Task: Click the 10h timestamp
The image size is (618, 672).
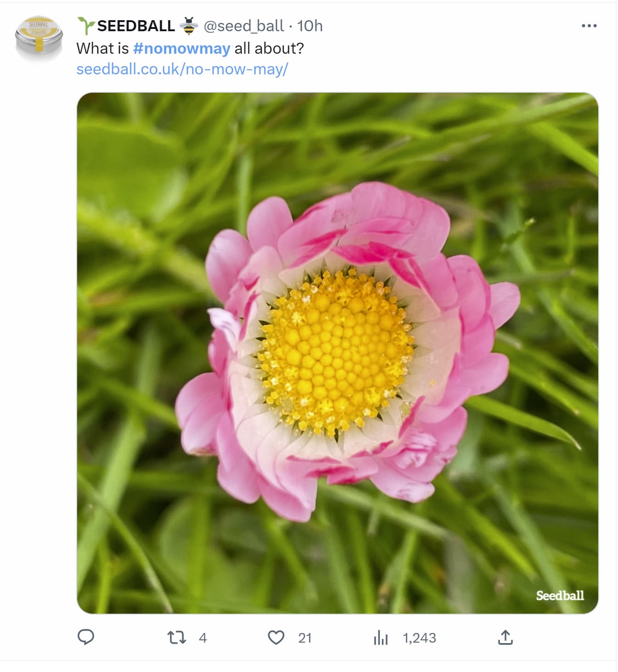Action: pyautogui.click(x=310, y=26)
